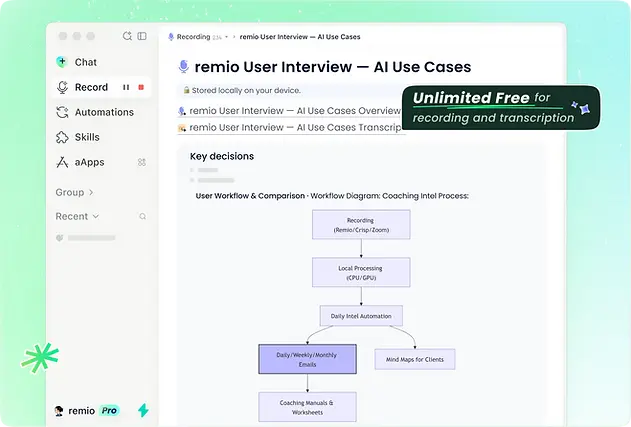The image size is (631, 427).
Task: Pause the current recording
Action: (126, 87)
